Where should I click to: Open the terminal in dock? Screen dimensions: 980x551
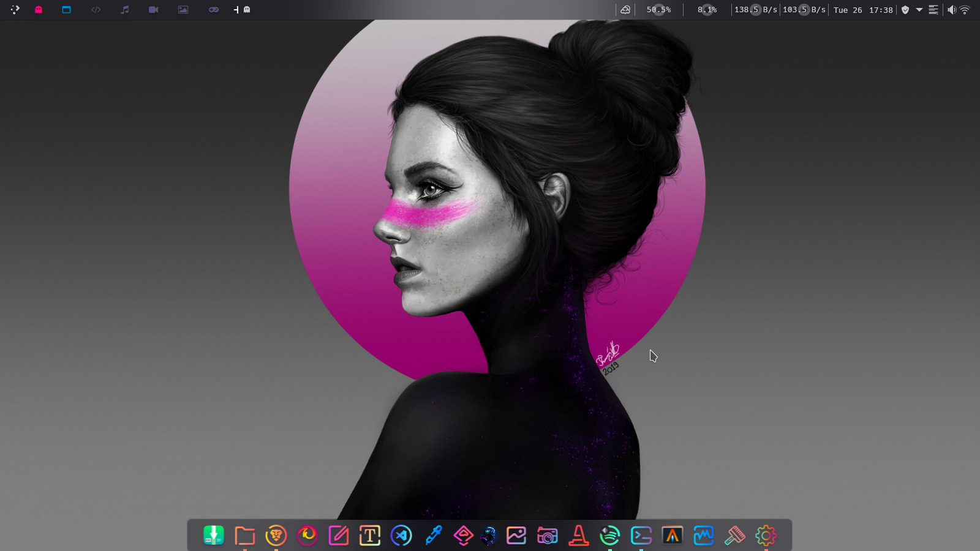point(641,536)
